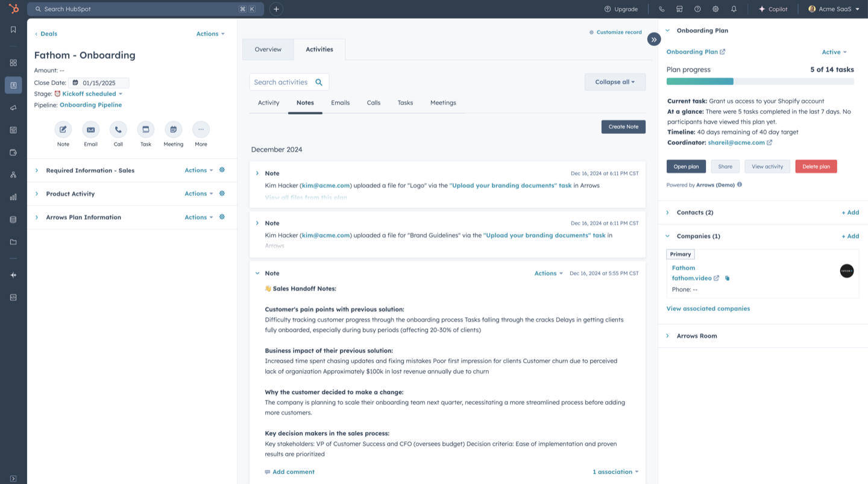Open Library folder icon in sidebar
The height and width of the screenshot is (484, 868).
(x=13, y=242)
